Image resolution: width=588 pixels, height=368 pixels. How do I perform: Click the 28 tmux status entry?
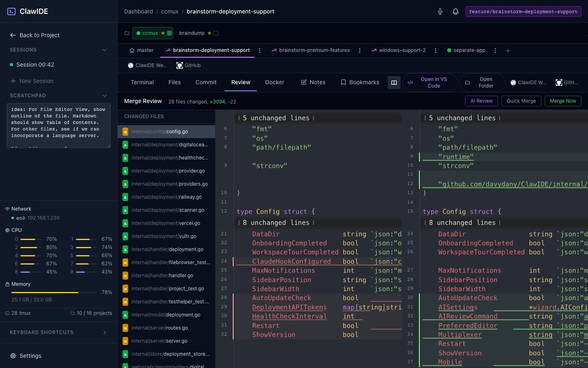click(x=18, y=313)
